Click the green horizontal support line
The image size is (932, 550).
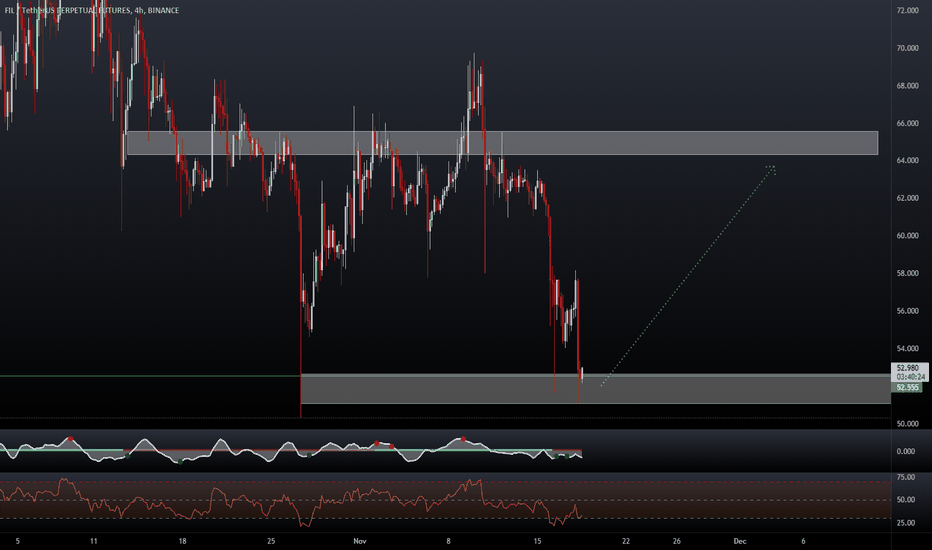(x=150, y=376)
